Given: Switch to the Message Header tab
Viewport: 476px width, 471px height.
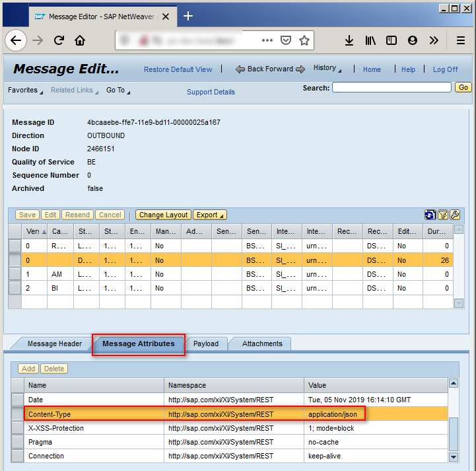Looking at the screenshot, I should (55, 344).
